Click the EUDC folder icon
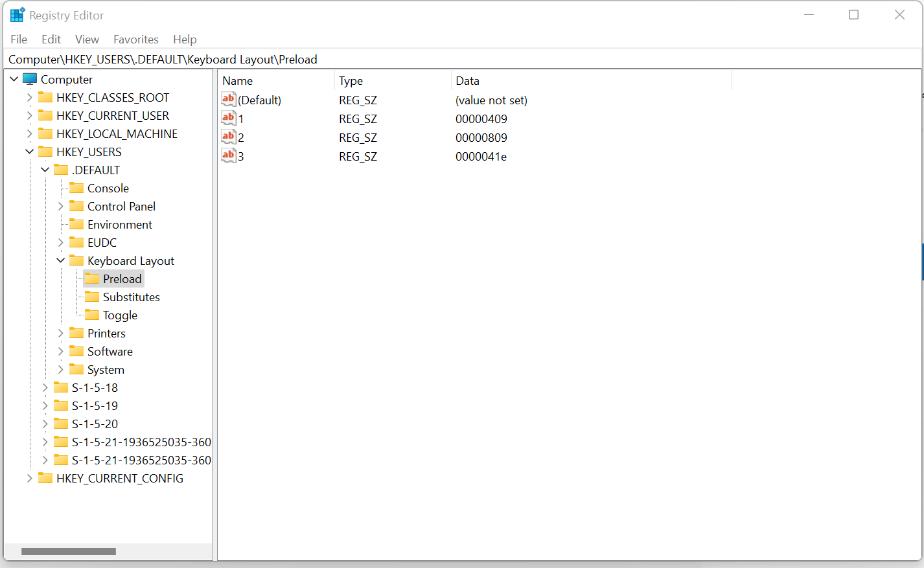 (76, 242)
